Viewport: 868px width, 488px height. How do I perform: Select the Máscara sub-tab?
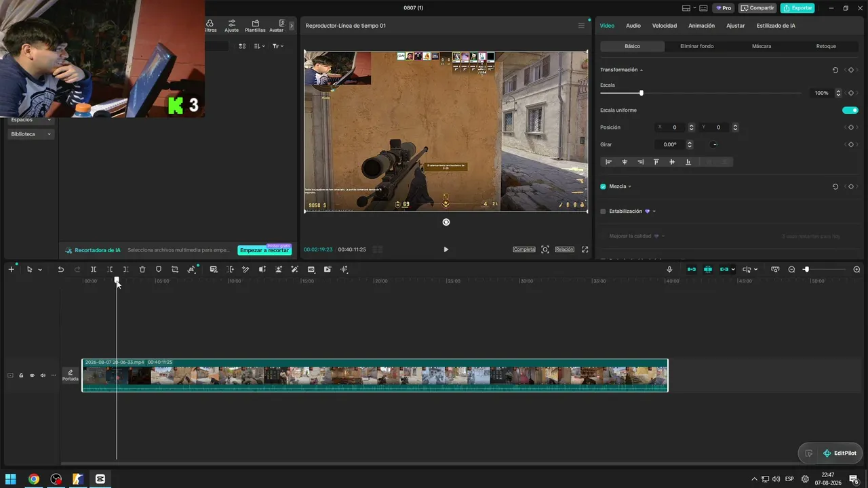762,46
